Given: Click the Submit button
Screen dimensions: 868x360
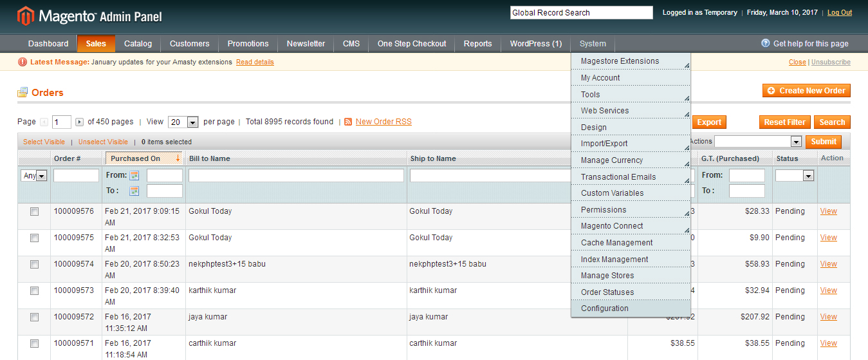Looking at the screenshot, I should (824, 142).
